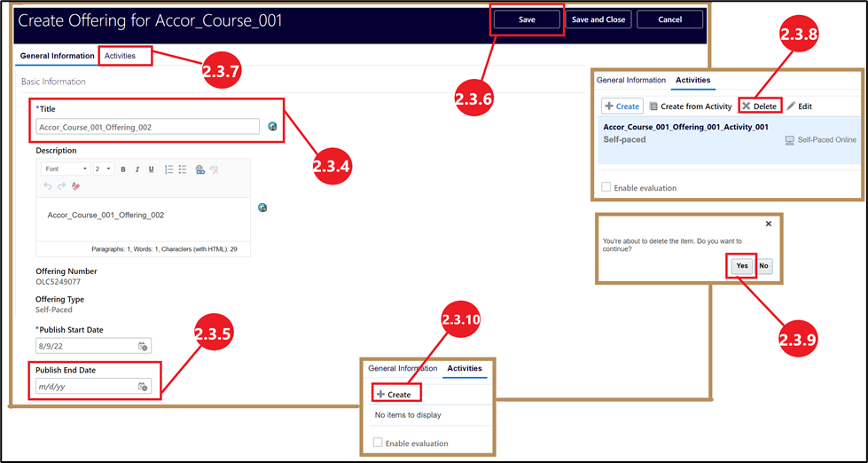Image resolution: width=868 pixels, height=463 pixels.
Task: Tick Enable evaluation under the selected activity
Action: pos(606,187)
